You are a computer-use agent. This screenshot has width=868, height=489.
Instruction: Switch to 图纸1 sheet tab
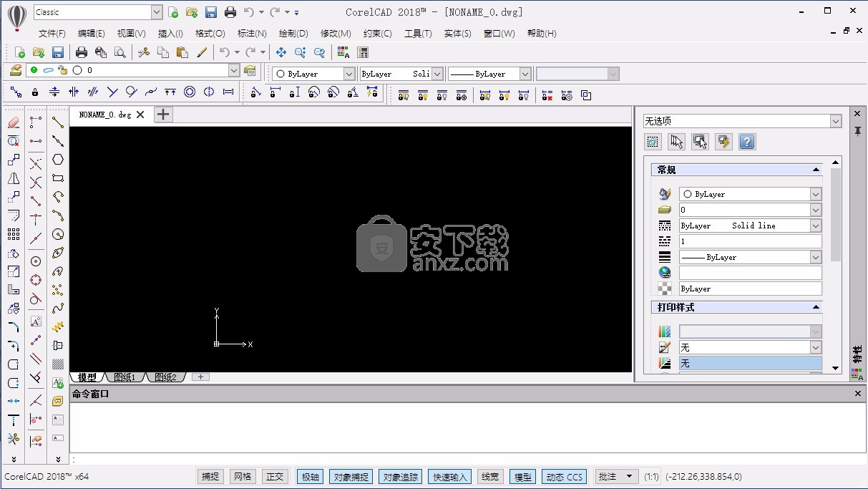(125, 377)
